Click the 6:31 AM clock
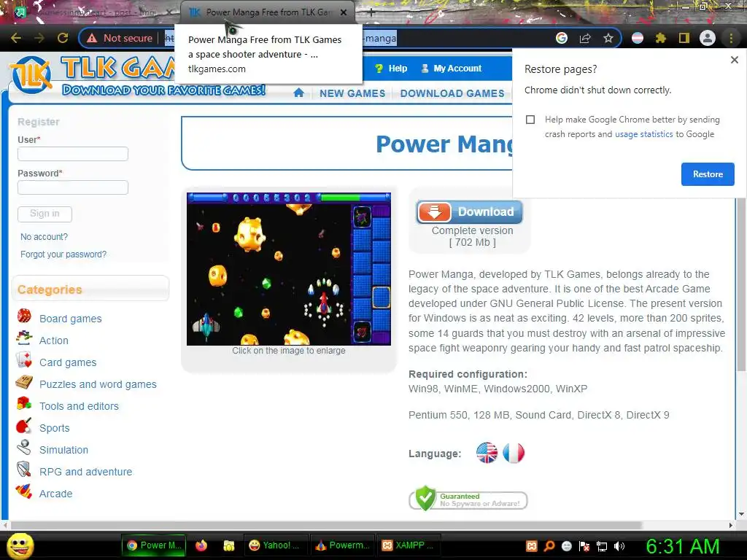The image size is (747, 560). 682,546
